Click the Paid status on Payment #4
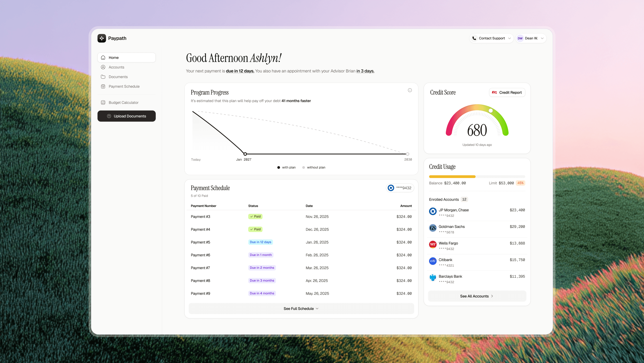The height and width of the screenshot is (363, 644). pyautogui.click(x=255, y=229)
